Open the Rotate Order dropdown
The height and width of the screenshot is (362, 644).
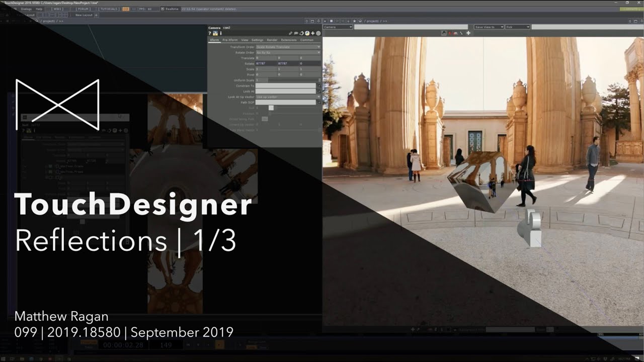(x=288, y=52)
